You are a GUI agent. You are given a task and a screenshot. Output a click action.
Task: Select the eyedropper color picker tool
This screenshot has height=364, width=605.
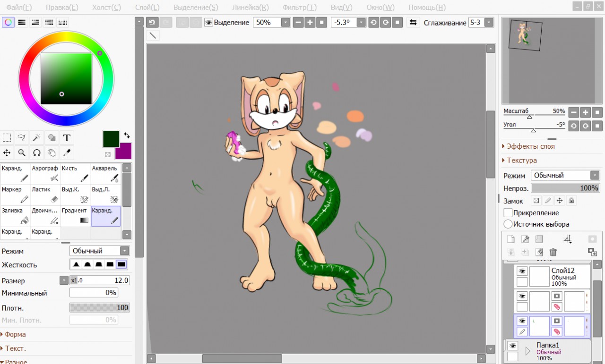pos(67,152)
